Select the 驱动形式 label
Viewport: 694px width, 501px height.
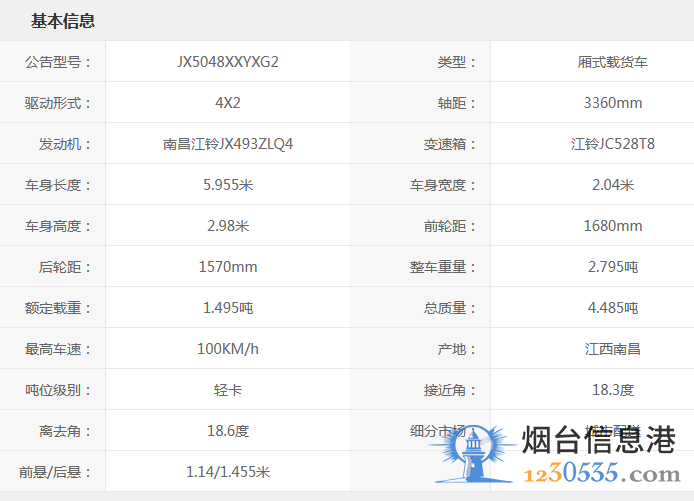[x=58, y=103]
